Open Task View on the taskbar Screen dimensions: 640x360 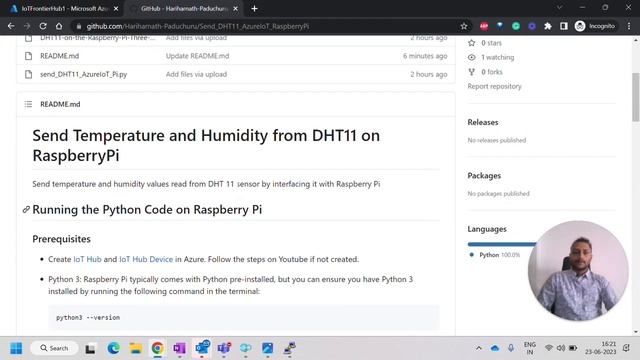tap(90, 349)
